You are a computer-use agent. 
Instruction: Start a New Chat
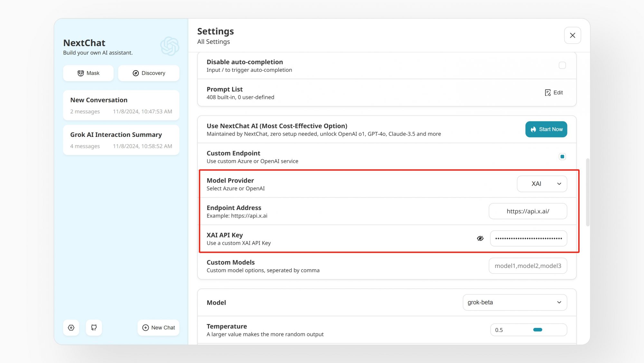click(x=158, y=328)
